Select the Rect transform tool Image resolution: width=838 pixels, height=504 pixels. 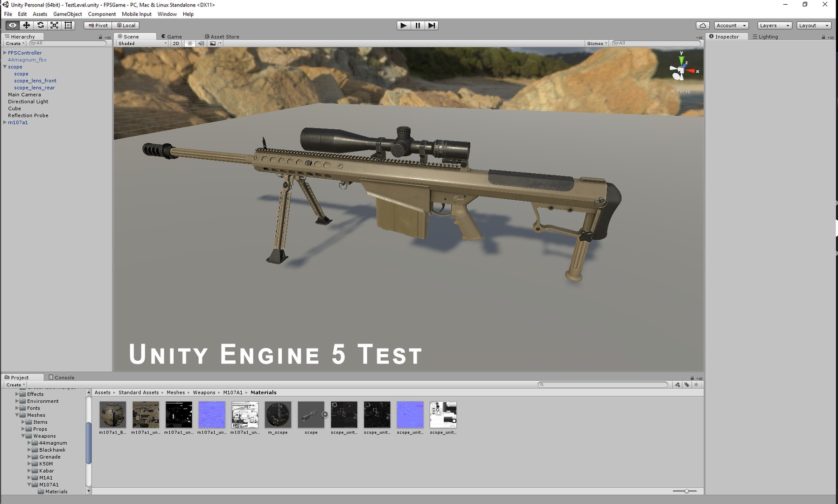point(68,25)
